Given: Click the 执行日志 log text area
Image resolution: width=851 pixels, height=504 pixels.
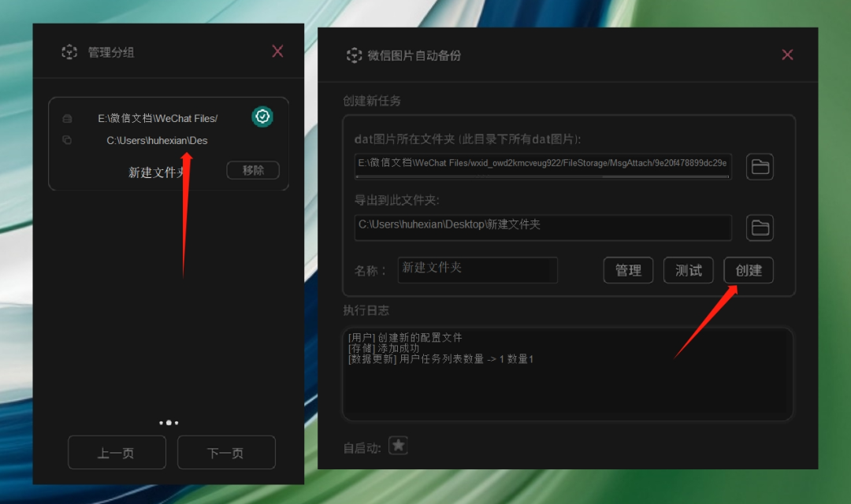Looking at the screenshot, I should coord(567,374).
